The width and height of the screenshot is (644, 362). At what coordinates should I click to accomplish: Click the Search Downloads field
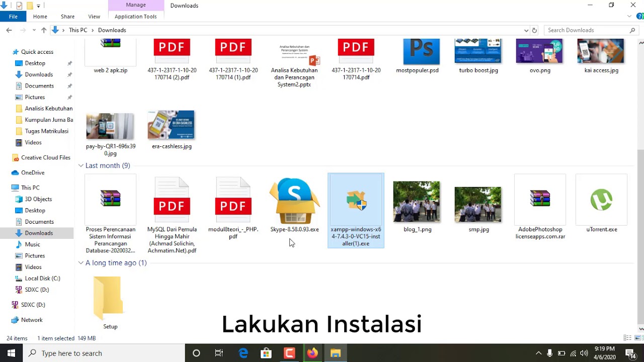click(591, 30)
